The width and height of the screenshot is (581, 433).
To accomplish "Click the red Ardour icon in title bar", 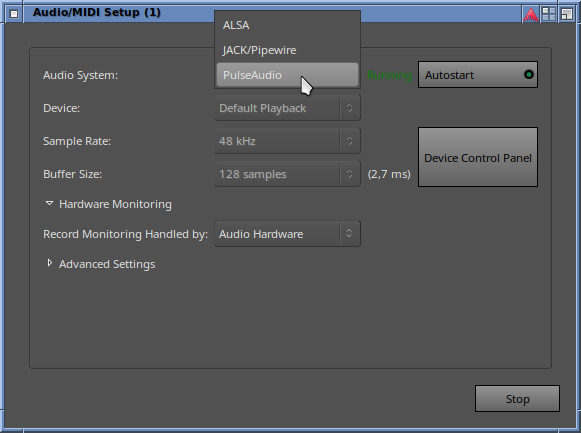I will click(x=531, y=14).
